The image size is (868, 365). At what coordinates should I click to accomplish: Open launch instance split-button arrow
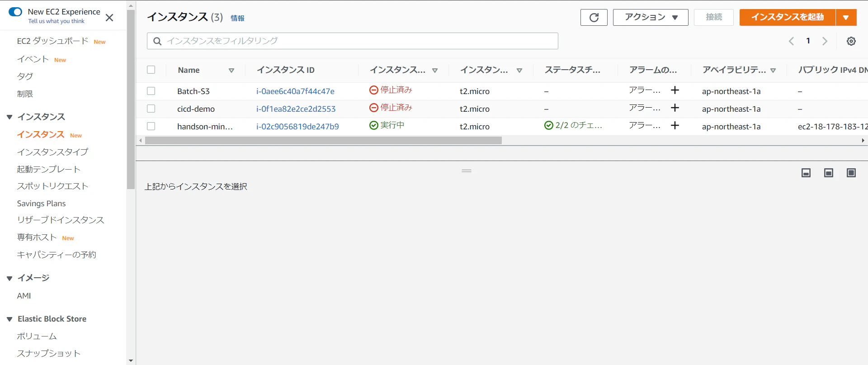[846, 18]
